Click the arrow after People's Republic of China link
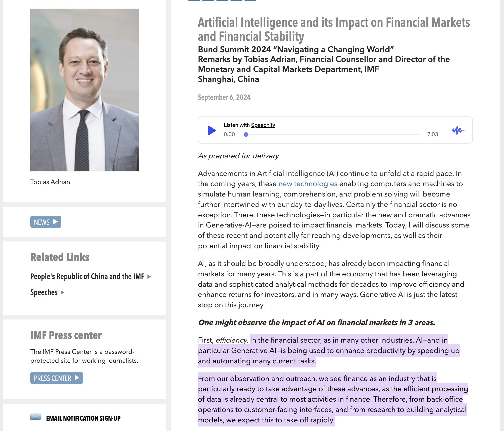Viewport: 504px width, 431px height. click(149, 277)
